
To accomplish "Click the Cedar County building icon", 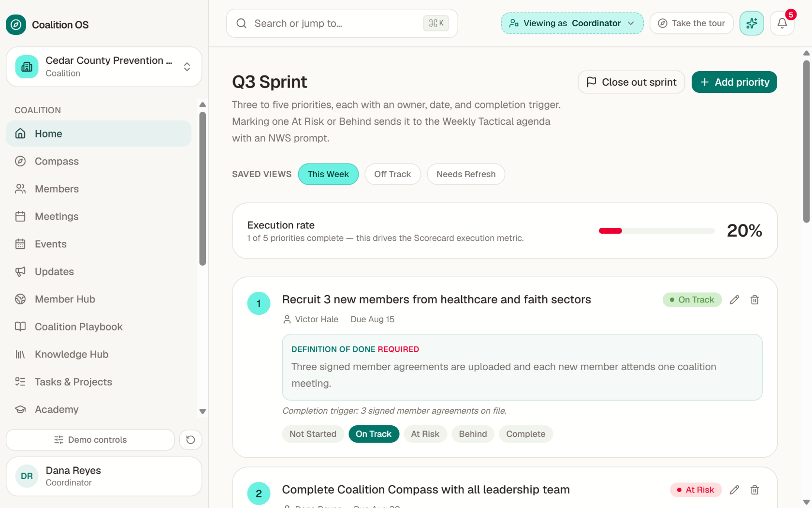I will point(27,67).
